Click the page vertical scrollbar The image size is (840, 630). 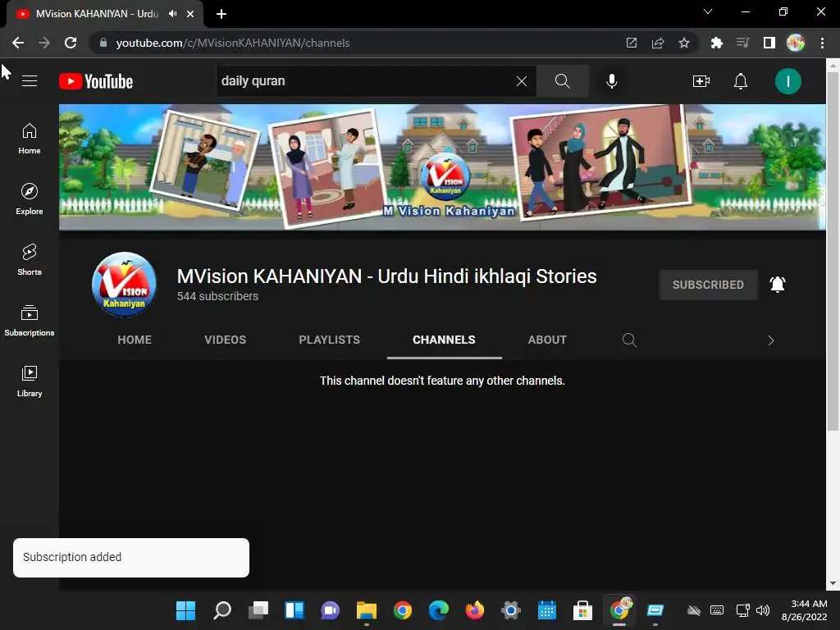pyautogui.click(x=833, y=251)
